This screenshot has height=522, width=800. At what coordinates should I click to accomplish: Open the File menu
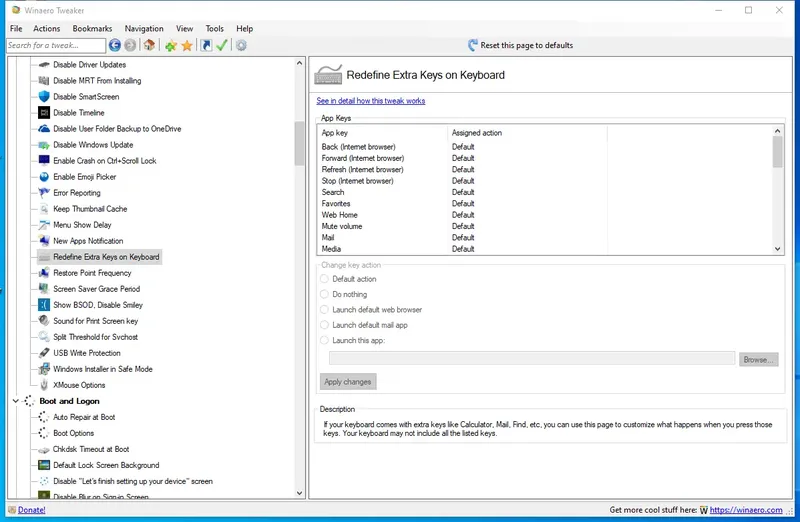click(16, 29)
